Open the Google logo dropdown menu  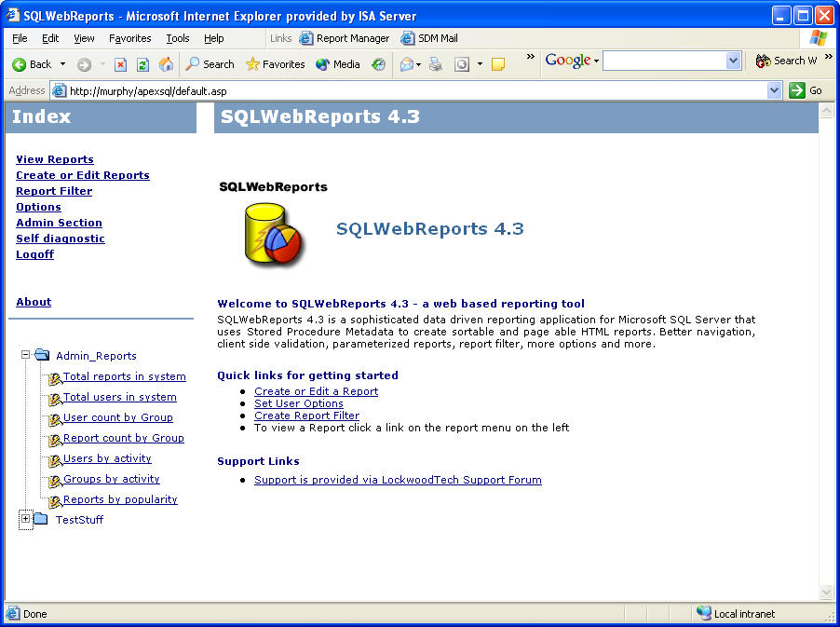pos(596,61)
